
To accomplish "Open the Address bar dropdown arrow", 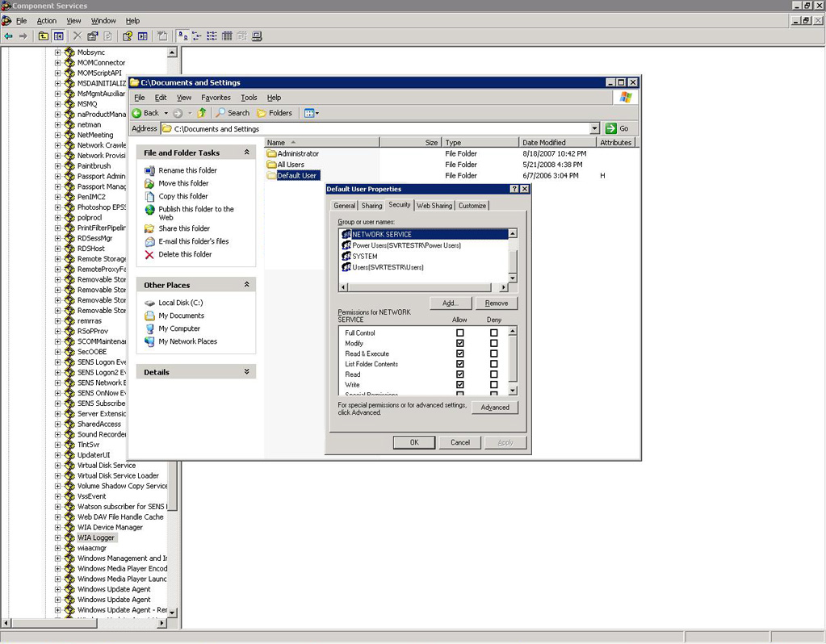I will tap(595, 128).
